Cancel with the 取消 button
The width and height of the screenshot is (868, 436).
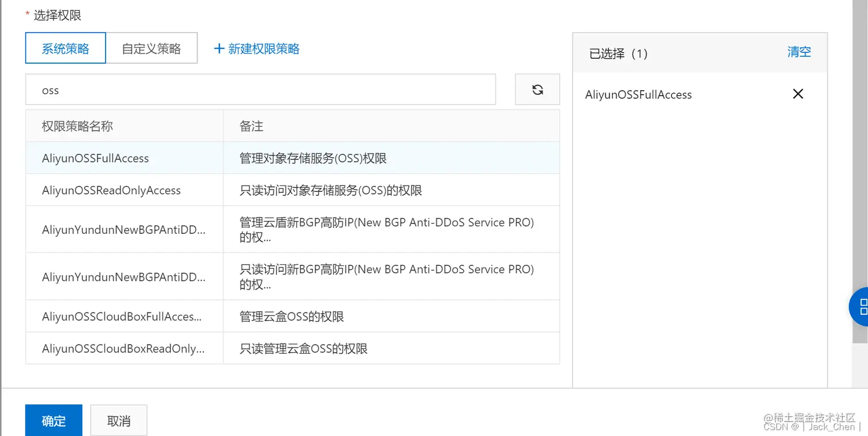[119, 421]
